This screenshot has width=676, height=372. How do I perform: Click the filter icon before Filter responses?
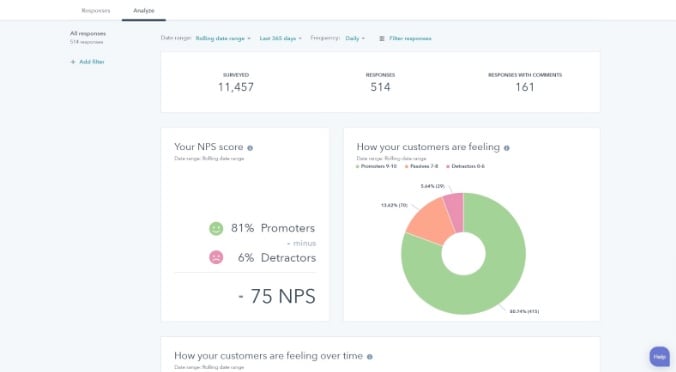(x=382, y=38)
